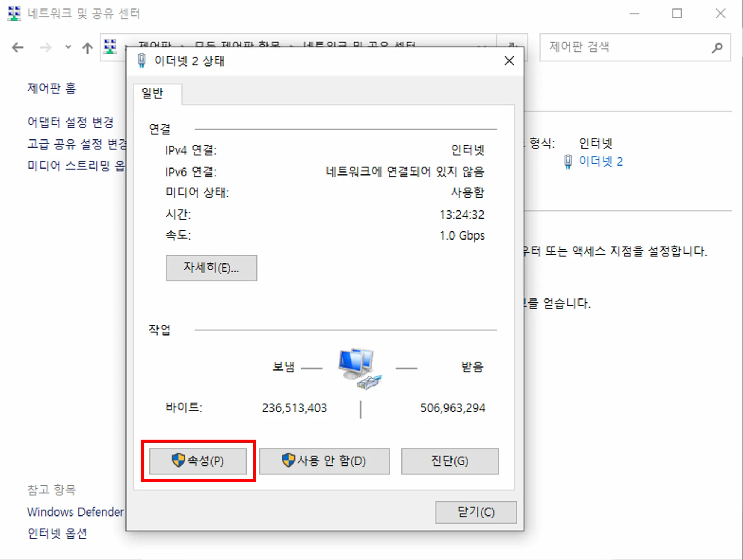Click the 사용 안 함(D) disable button
The image size is (743, 560).
[324, 461]
